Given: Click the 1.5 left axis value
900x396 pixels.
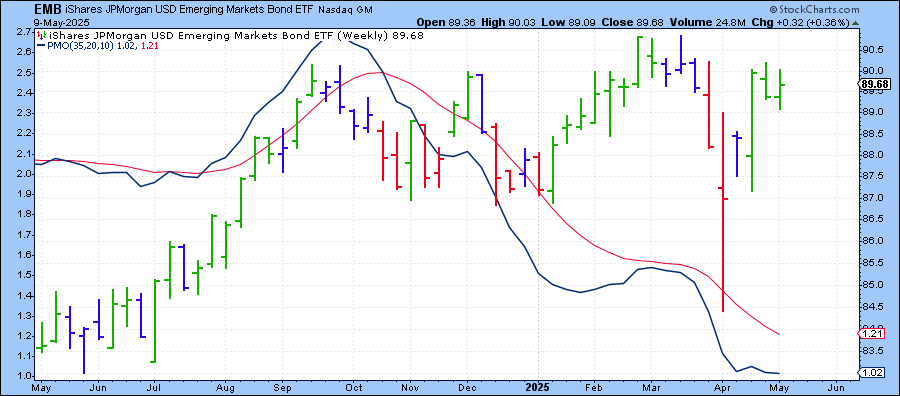Looking at the screenshot, I should tap(24, 275).
